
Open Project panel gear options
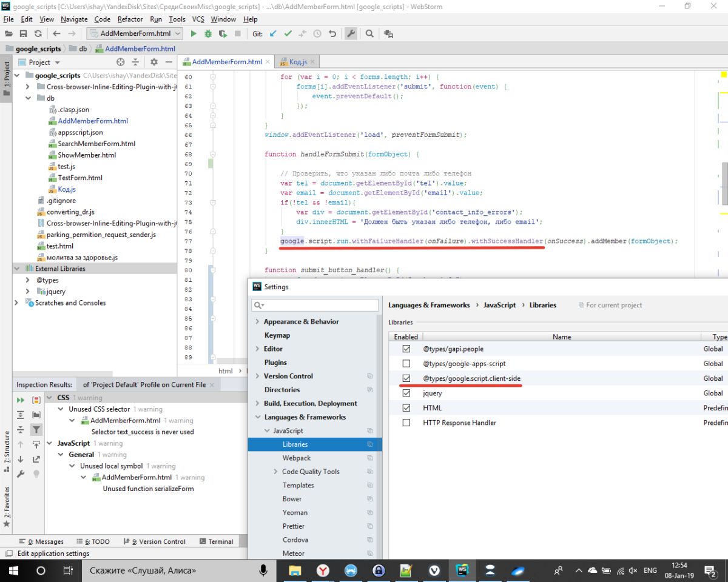(153, 62)
